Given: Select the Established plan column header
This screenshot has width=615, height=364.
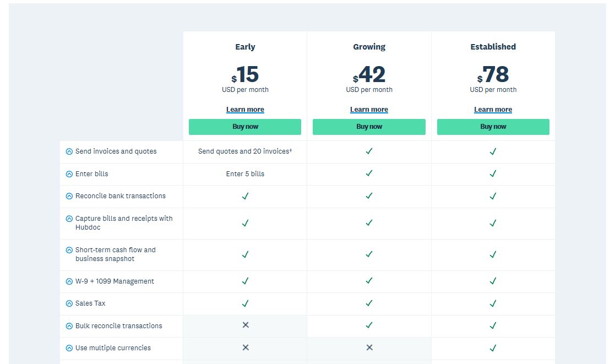Looking at the screenshot, I should pyautogui.click(x=493, y=47).
